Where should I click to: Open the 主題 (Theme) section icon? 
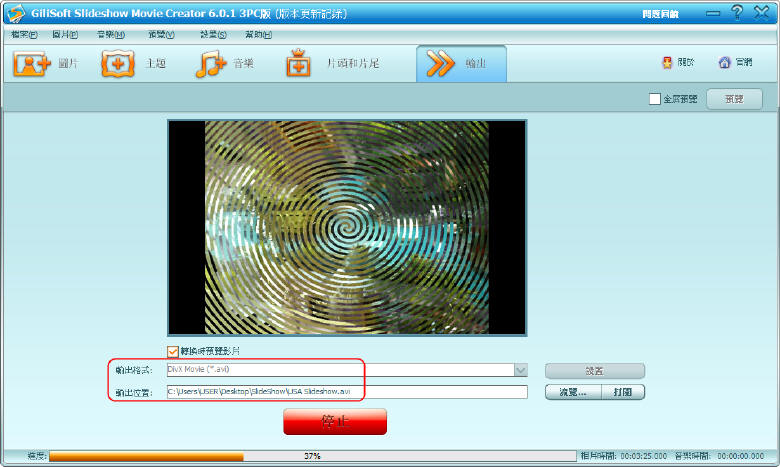click(x=118, y=64)
